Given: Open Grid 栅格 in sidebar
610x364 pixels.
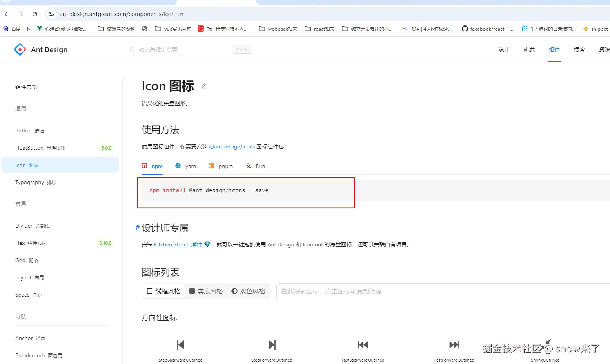Looking at the screenshot, I should (60, 260).
